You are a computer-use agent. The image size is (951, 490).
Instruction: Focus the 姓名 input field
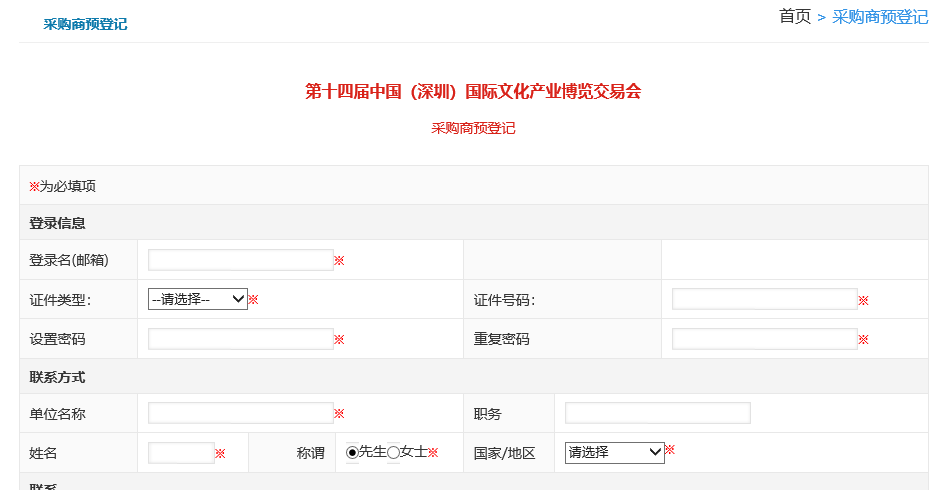click(x=181, y=453)
